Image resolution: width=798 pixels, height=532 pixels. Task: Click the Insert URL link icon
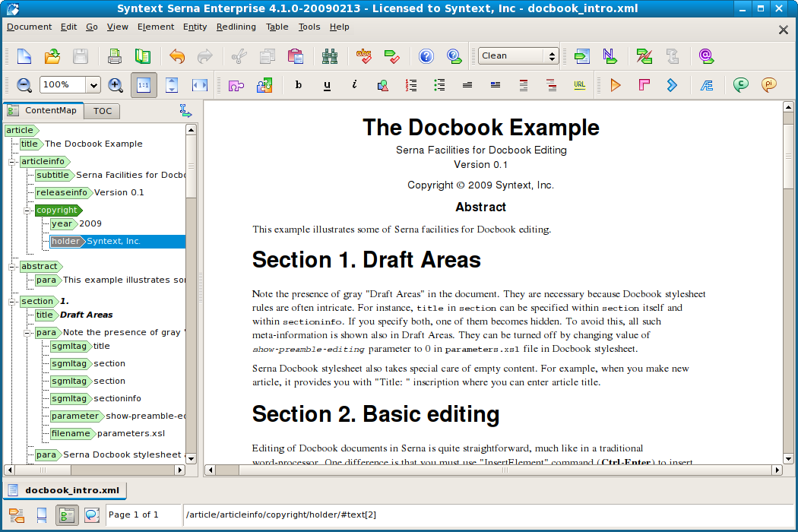579,85
